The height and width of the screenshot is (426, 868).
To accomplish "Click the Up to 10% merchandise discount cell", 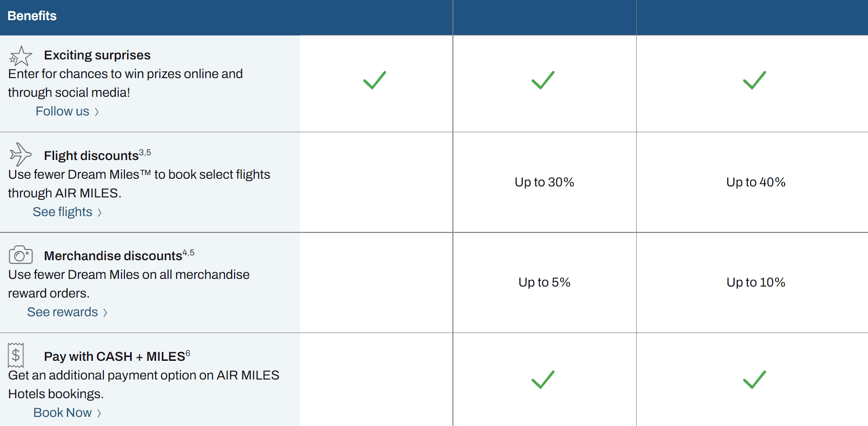I will coord(755,282).
